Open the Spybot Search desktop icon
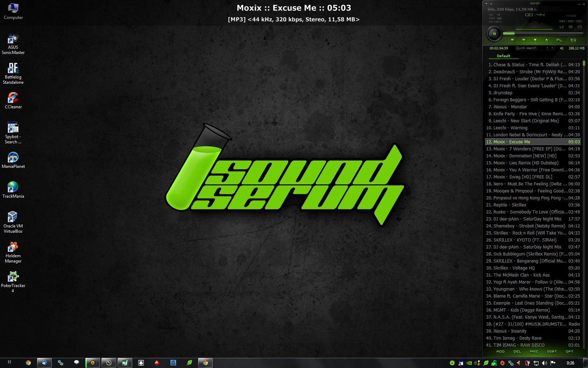 pyautogui.click(x=13, y=133)
